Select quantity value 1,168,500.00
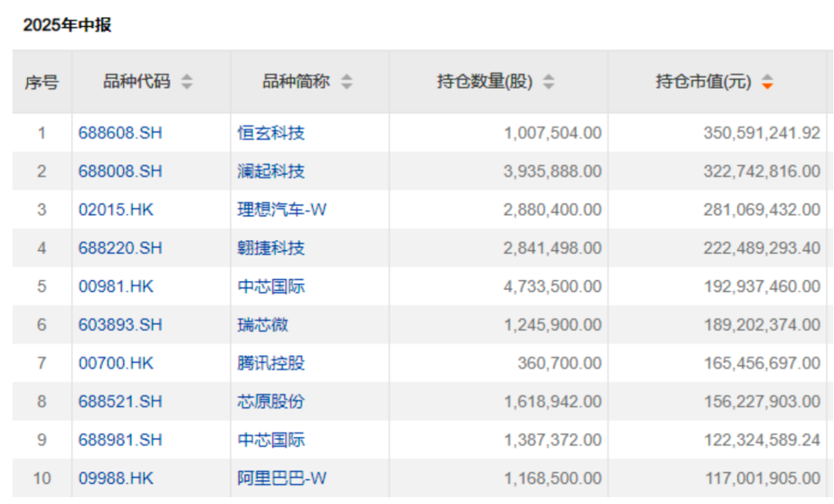This screenshot has width=834, height=504. click(x=553, y=478)
